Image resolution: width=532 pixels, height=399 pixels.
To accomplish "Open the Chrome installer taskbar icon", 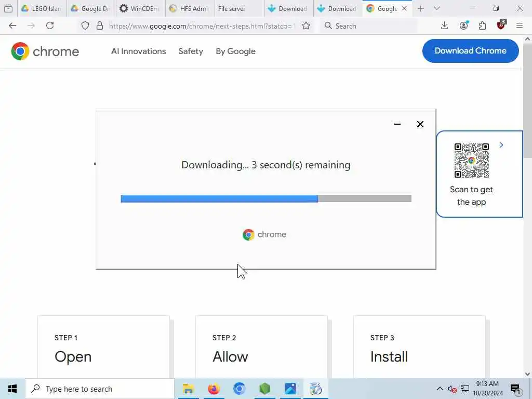I will (316, 389).
